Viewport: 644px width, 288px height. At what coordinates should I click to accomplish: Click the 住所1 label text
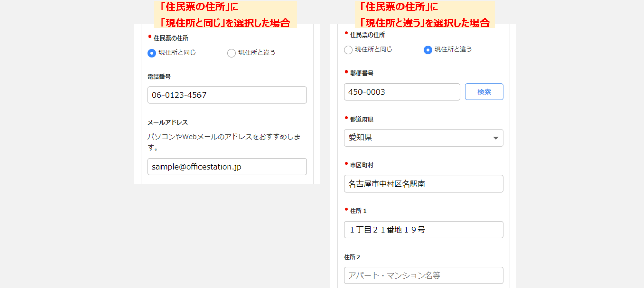[x=358, y=211]
